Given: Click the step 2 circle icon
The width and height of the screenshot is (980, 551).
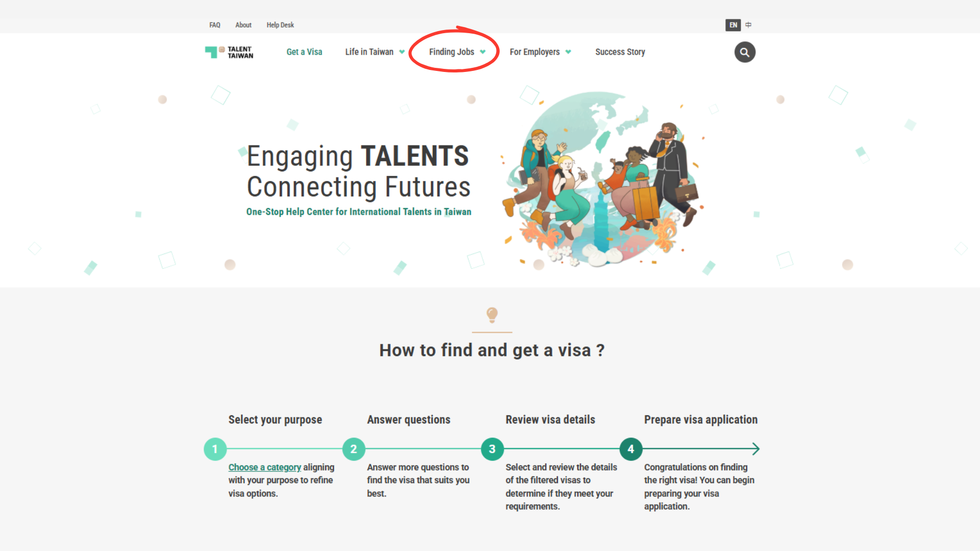Looking at the screenshot, I should point(354,449).
